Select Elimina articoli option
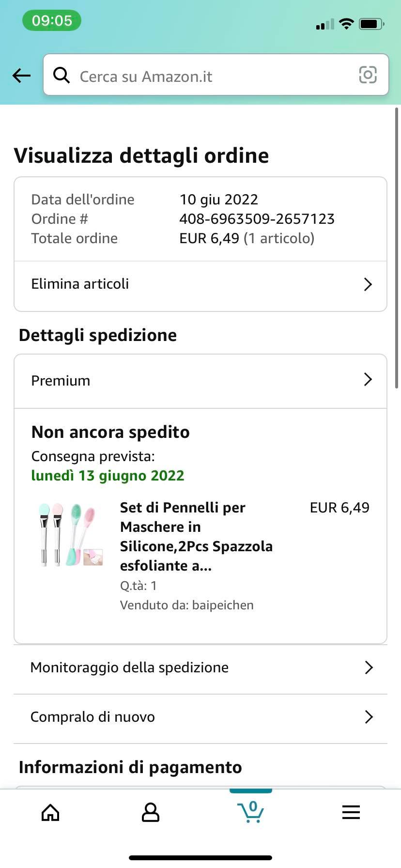The height and width of the screenshot is (868, 401). [x=80, y=284]
